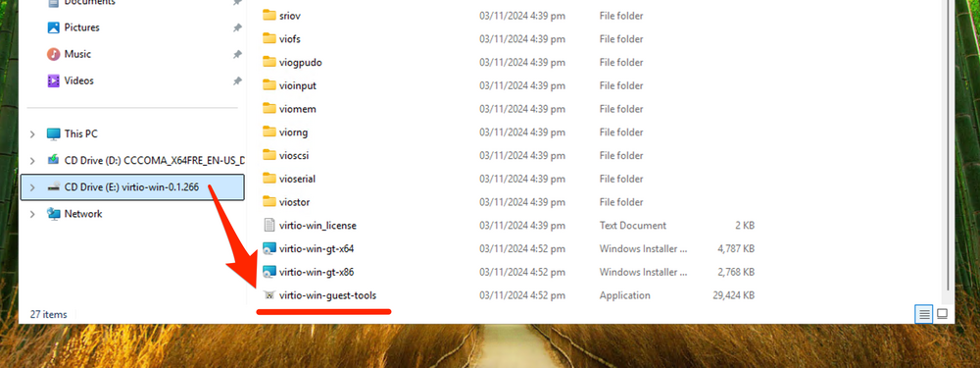Screen dimensions: 980x368
Task: Click the Application type cell
Action: point(625,295)
